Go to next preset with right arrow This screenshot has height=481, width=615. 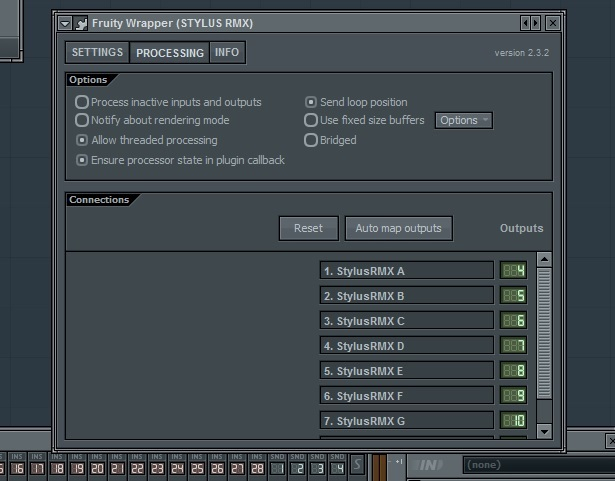pyautogui.click(x=535, y=23)
